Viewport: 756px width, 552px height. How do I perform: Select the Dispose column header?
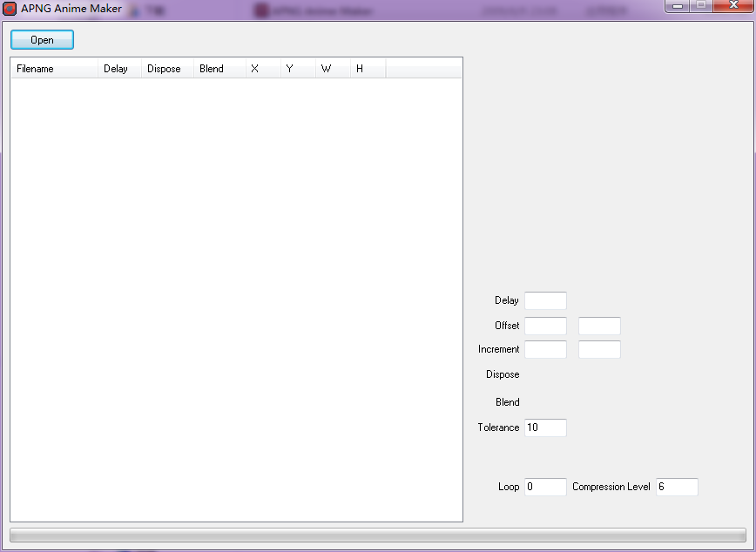[167, 69]
